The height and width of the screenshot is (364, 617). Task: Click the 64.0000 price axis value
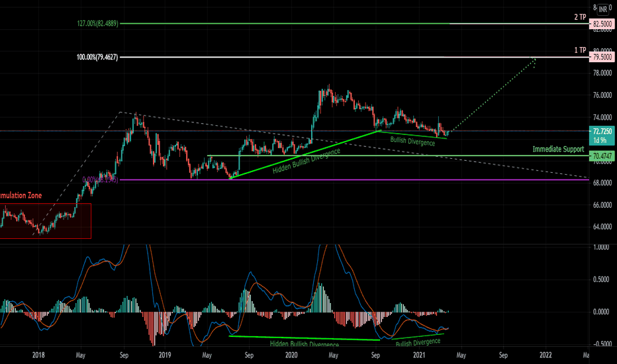(602, 226)
